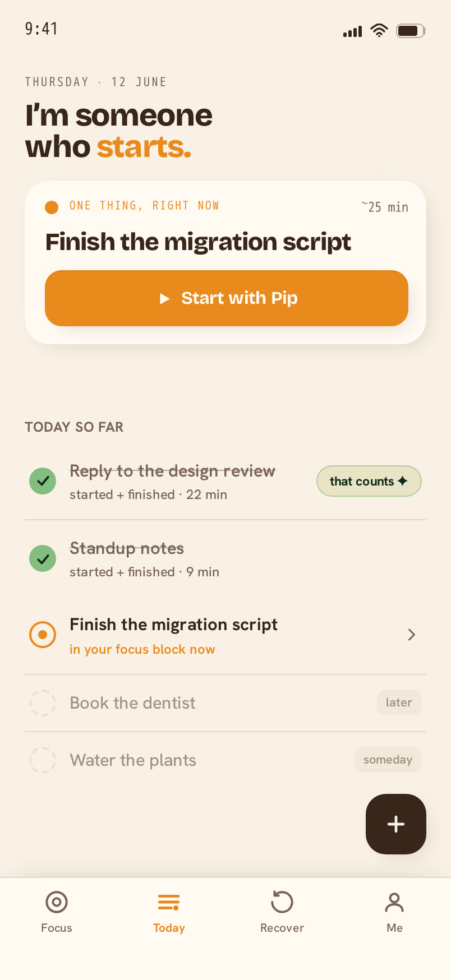Tap the that counts badge

[369, 481]
